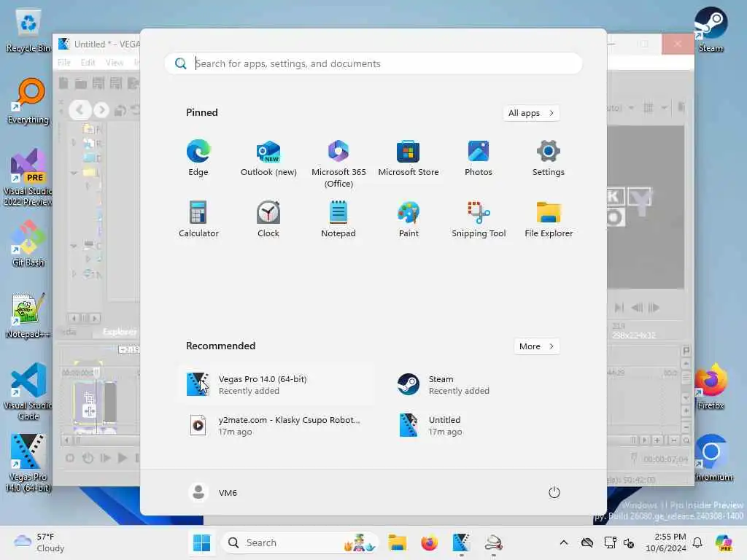The image size is (747, 560).
Task: Focus Start menu search field
Action: [373, 63]
